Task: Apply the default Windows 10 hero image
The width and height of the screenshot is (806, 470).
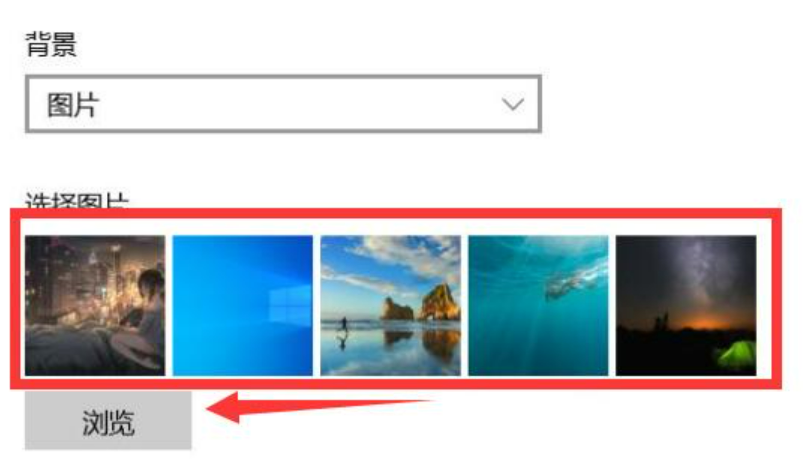Action: [243, 305]
